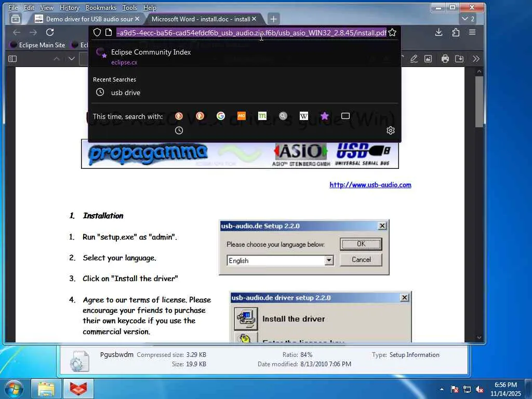Select the Microsoft Word install.doc tab
Viewport: 532px width, 399px height.
(200, 19)
